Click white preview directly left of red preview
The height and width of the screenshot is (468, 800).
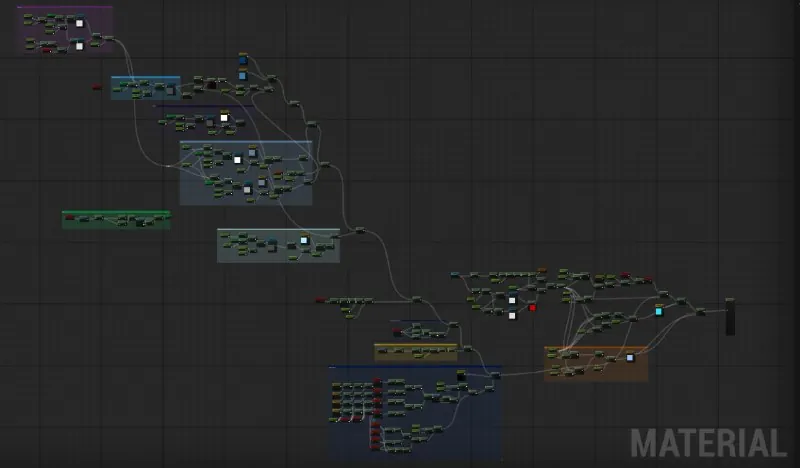coord(512,300)
